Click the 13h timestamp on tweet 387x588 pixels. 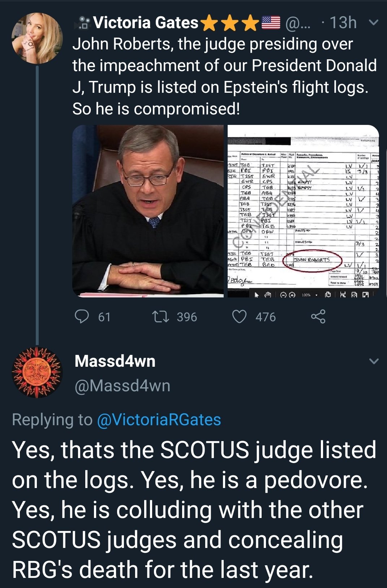click(343, 23)
